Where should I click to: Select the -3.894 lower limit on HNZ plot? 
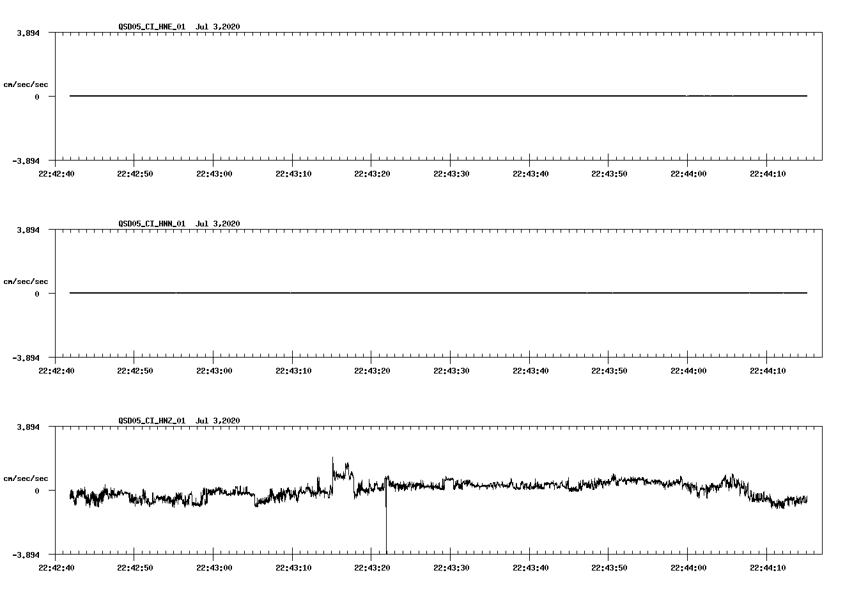(26, 555)
